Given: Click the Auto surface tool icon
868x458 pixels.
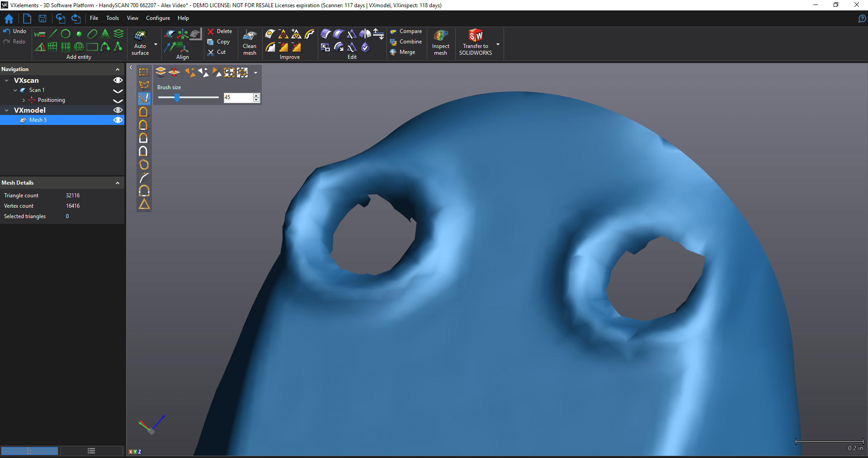Looking at the screenshot, I should click(140, 36).
